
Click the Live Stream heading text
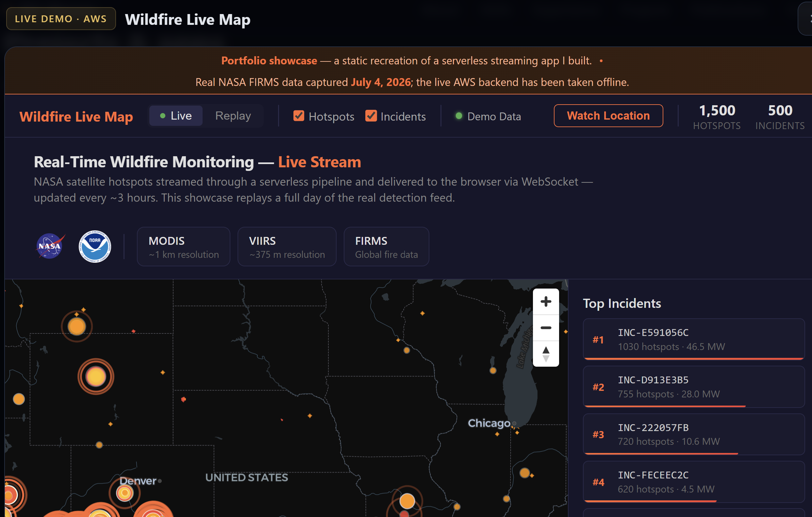pos(319,162)
